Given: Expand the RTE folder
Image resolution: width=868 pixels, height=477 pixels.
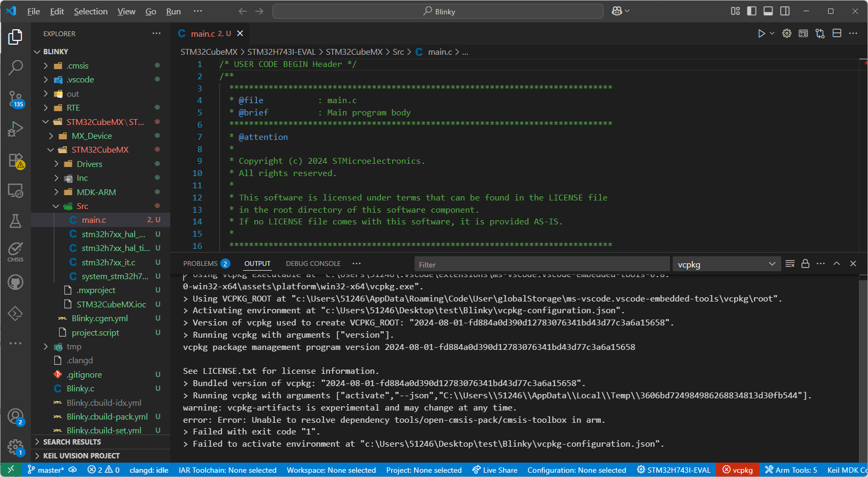Looking at the screenshot, I should [46, 108].
